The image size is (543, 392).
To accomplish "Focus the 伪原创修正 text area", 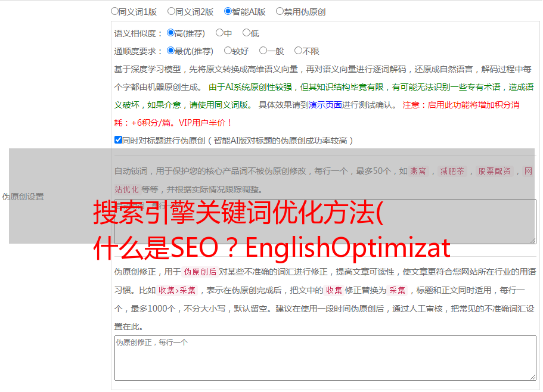I will pos(325,357).
